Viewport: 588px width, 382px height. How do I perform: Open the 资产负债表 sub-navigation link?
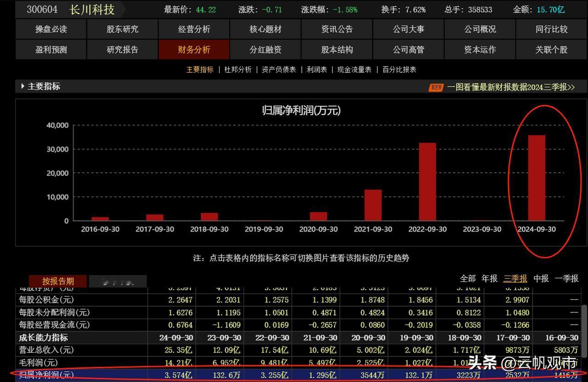[279, 70]
